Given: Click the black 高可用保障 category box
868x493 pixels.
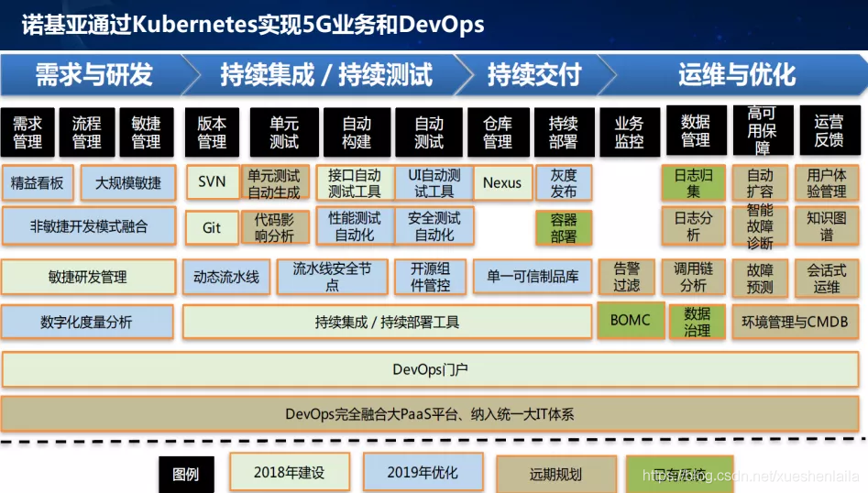Looking at the screenshot, I should (x=763, y=130).
